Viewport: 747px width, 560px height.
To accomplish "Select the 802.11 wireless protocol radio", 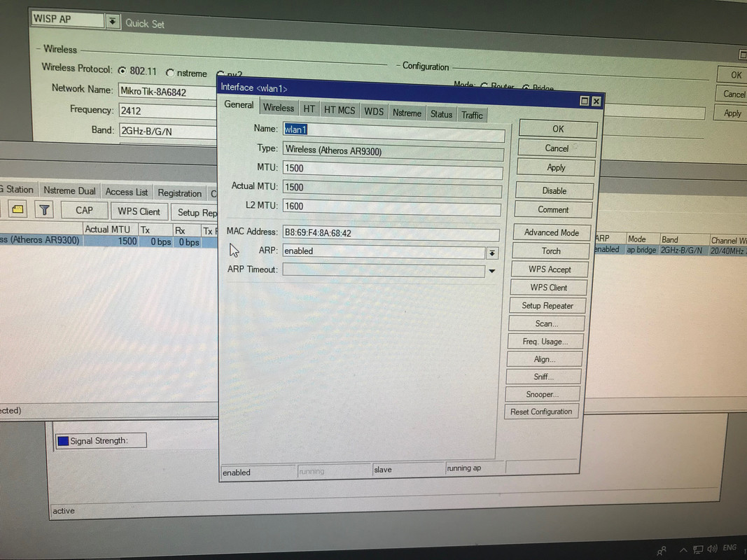I will (123, 71).
